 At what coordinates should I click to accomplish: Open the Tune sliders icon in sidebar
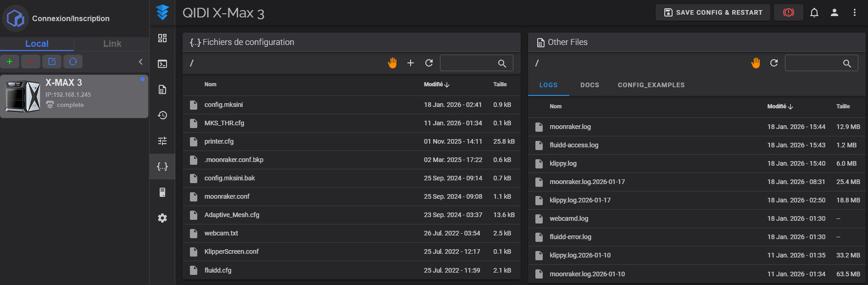point(162,141)
